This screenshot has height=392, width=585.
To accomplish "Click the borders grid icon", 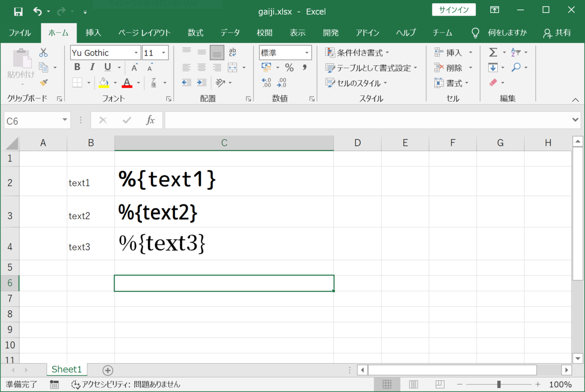I will pyautogui.click(x=77, y=83).
